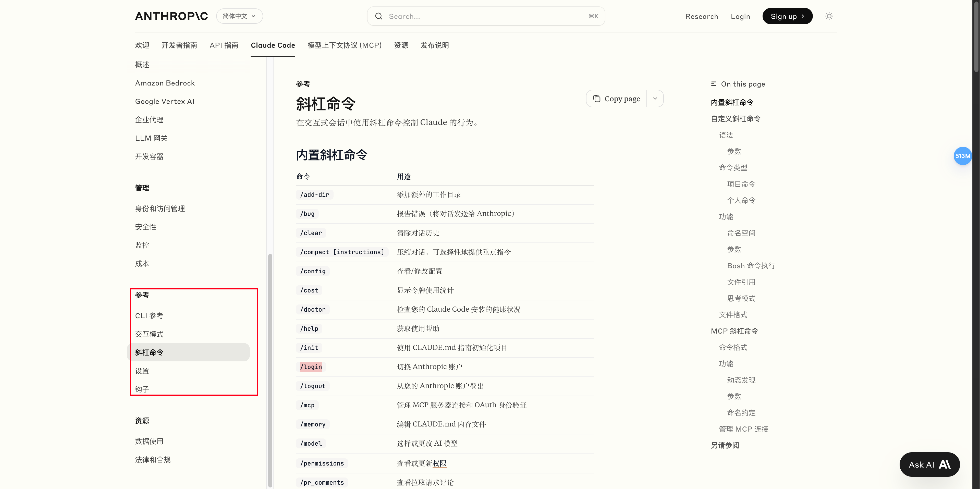Open Amazon Bedrock sidebar page
Image resolution: width=980 pixels, height=489 pixels.
point(165,83)
